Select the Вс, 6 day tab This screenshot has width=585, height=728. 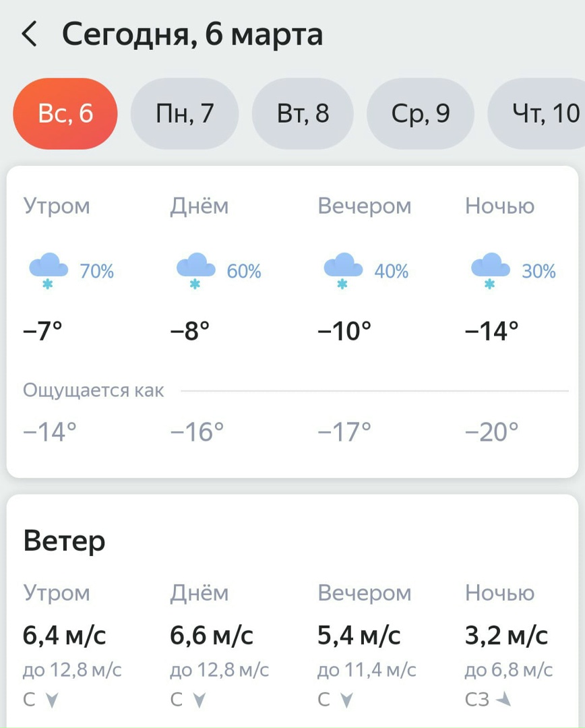[65, 114]
